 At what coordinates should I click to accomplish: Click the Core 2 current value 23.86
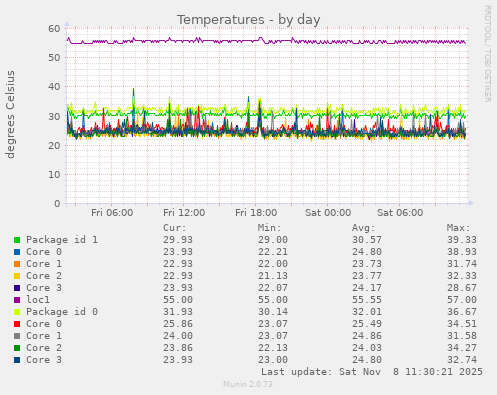(178, 348)
